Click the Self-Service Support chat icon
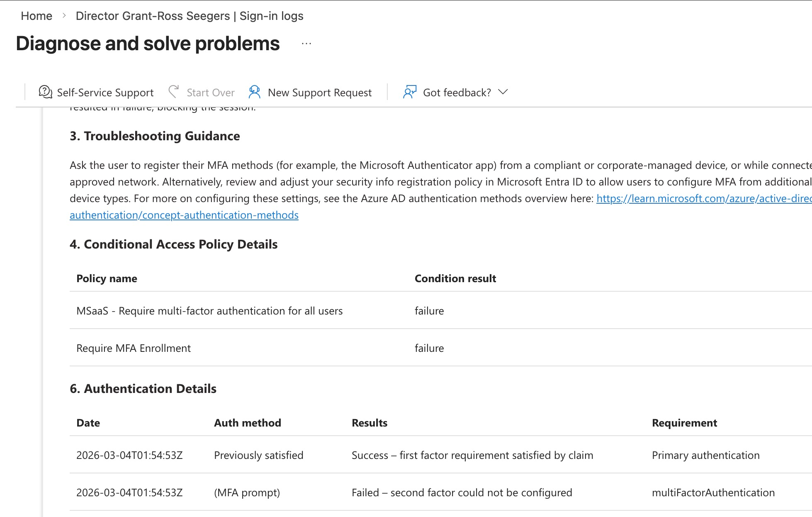812x517 pixels. coord(45,92)
